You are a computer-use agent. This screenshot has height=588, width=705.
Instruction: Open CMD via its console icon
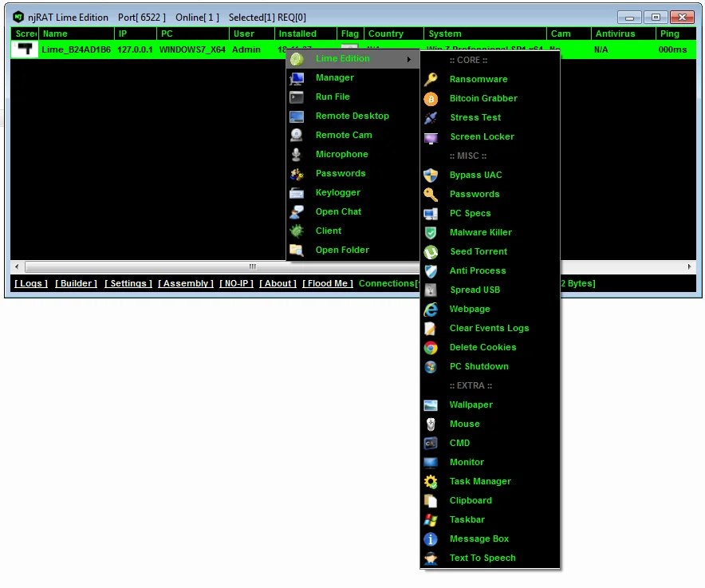tap(431, 443)
